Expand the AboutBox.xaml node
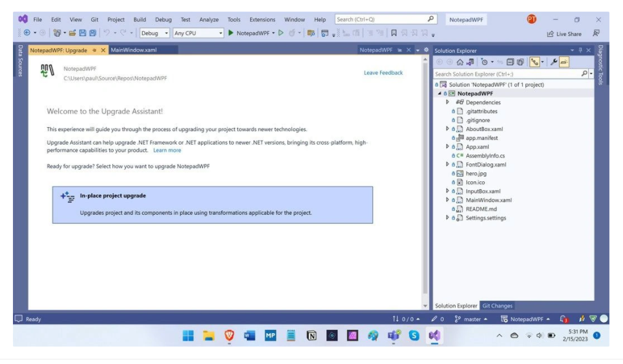The height and width of the screenshot is (364, 623). 447,128
